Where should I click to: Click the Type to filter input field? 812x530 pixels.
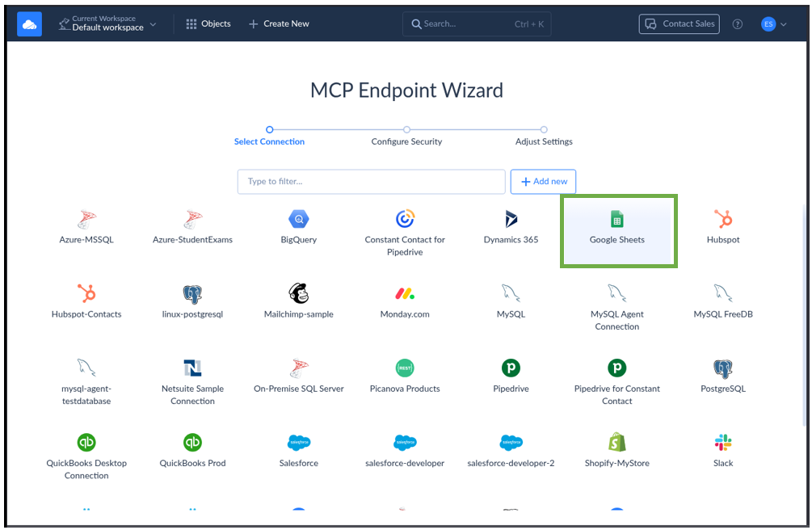click(371, 182)
